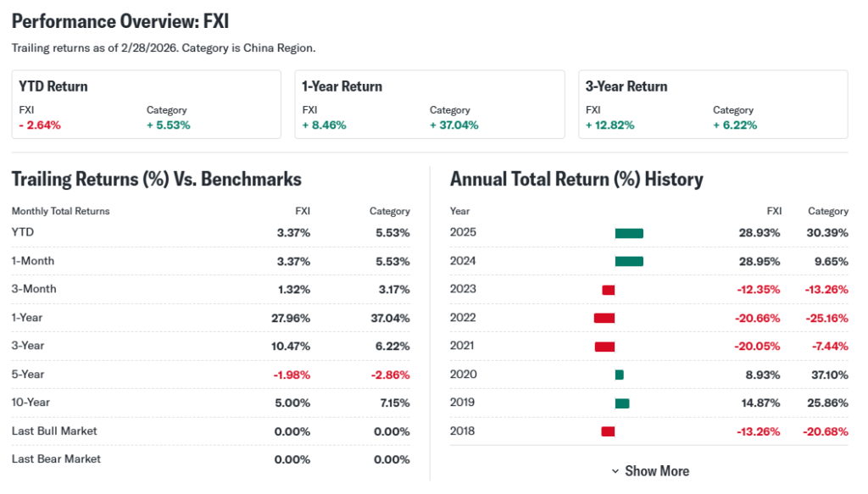
Task: Click the Monthly Total Returns column header
Action: (61, 211)
